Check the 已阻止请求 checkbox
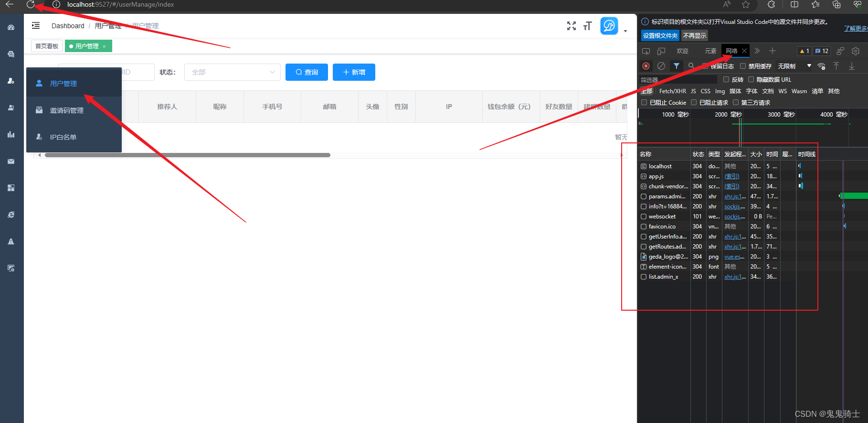868x423 pixels. pyautogui.click(x=694, y=102)
